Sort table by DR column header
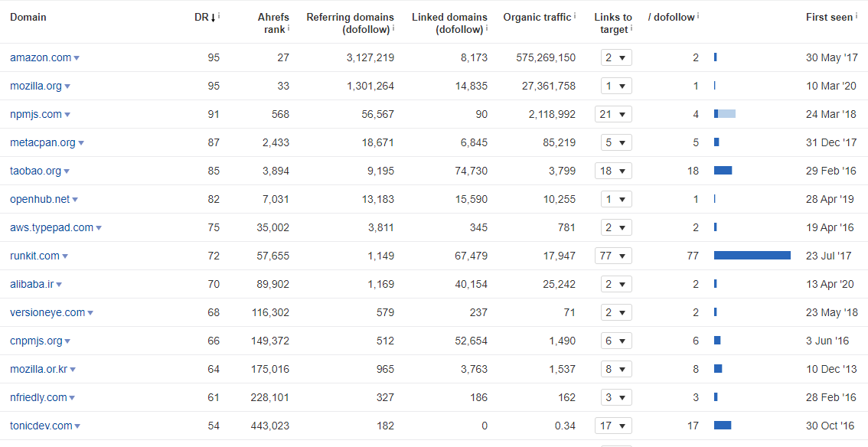This screenshot has height=447, width=868. click(205, 17)
